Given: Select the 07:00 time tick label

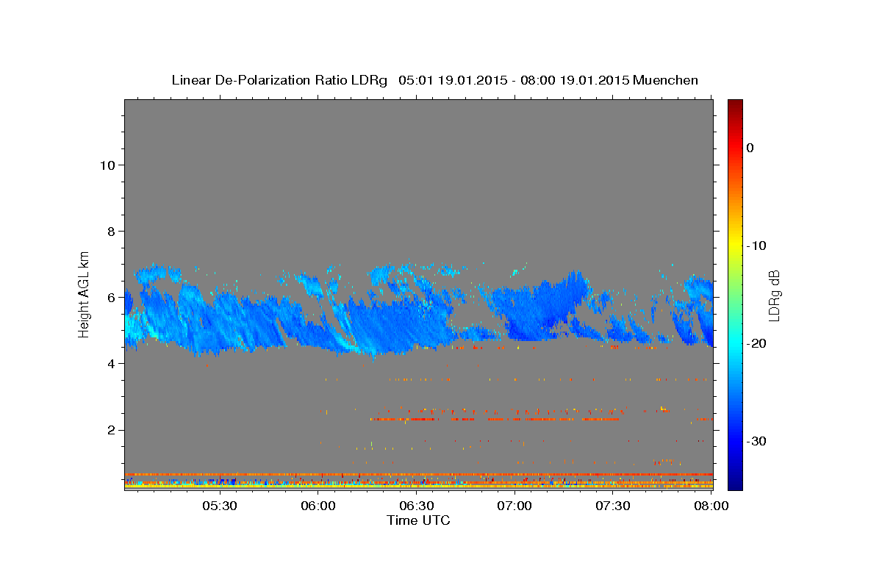Looking at the screenshot, I should [x=514, y=506].
